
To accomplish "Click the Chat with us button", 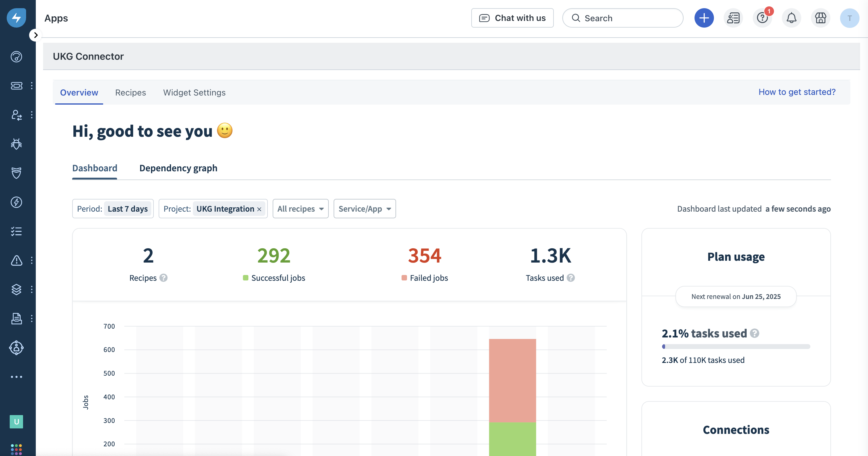I will [512, 18].
